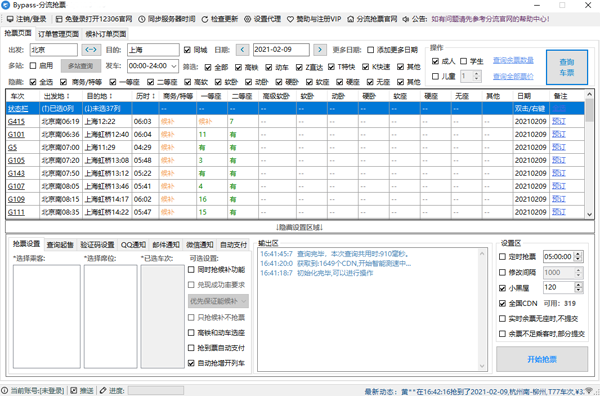Select train G111 in the list
This screenshot has width=600, height=396.
[x=295, y=212]
